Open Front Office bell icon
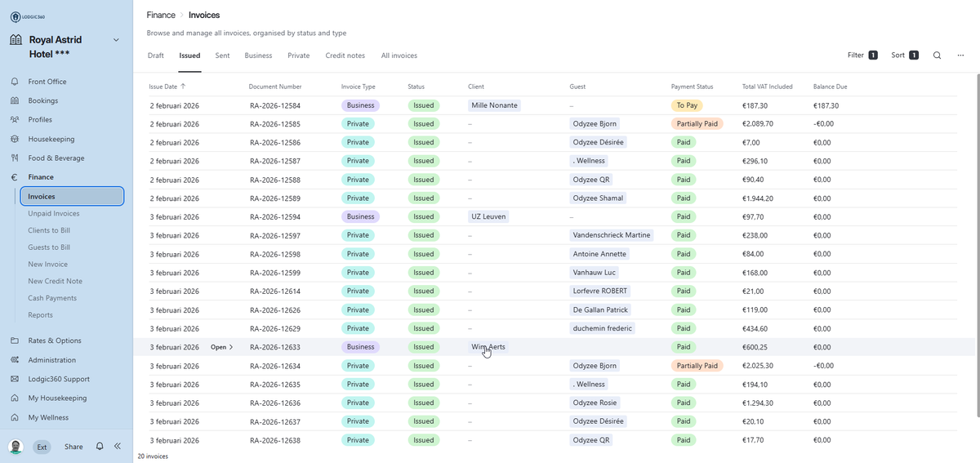980x463 pixels. [x=15, y=82]
